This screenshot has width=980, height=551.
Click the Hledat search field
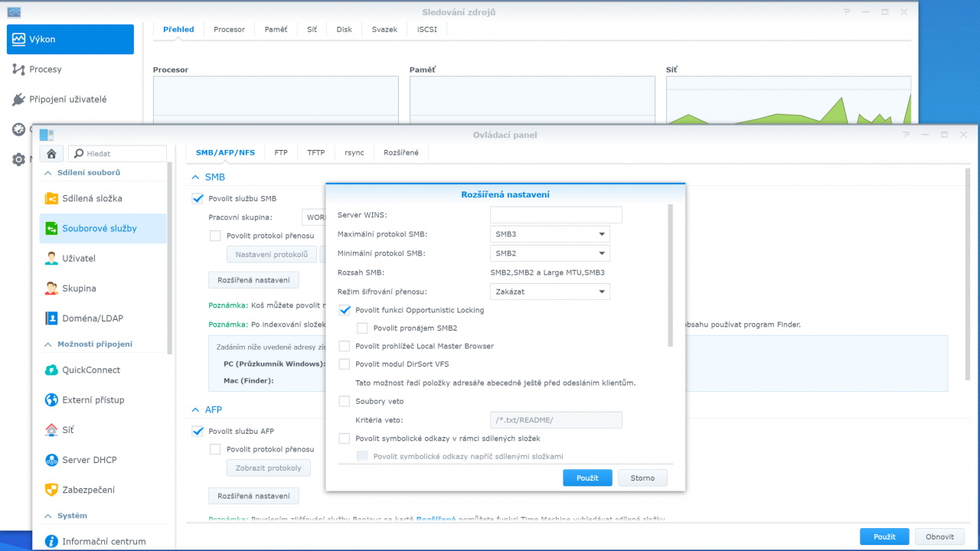[x=117, y=154]
